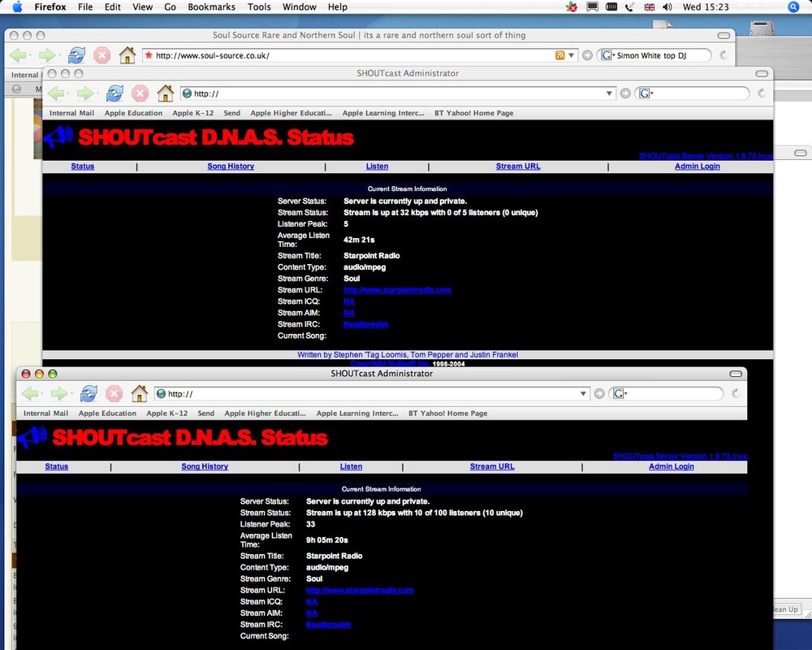
Task: Open the UK flag input menu
Action: click(x=649, y=6)
